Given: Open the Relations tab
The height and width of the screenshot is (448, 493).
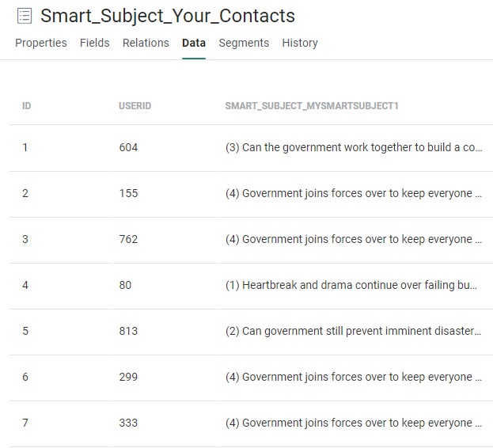Looking at the screenshot, I should [146, 43].
